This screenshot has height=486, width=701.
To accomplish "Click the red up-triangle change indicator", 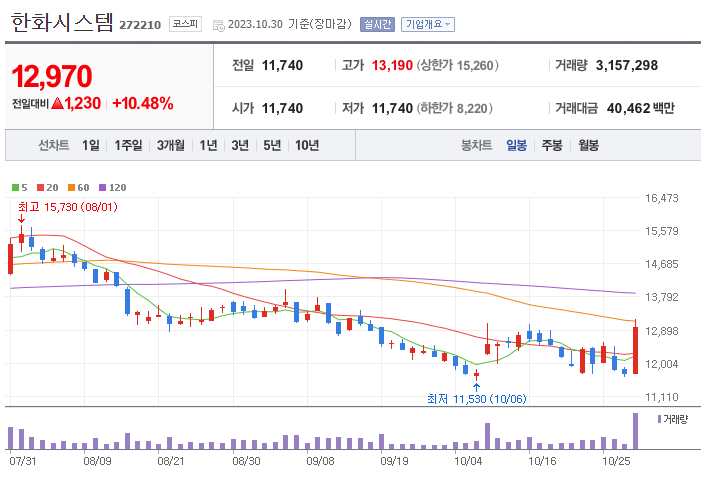I will [58, 104].
